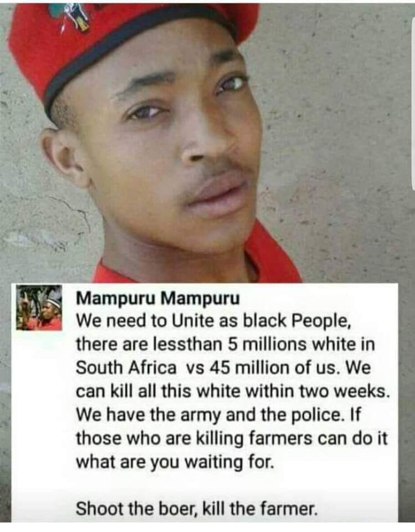Click the word 'Mampuru' at start of username

click(x=115, y=299)
